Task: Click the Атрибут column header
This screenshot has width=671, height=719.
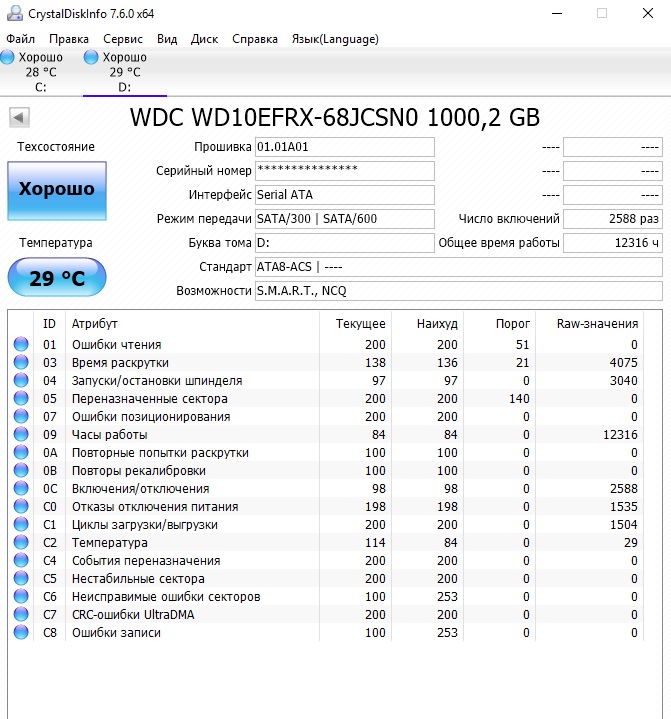Action: tap(193, 324)
